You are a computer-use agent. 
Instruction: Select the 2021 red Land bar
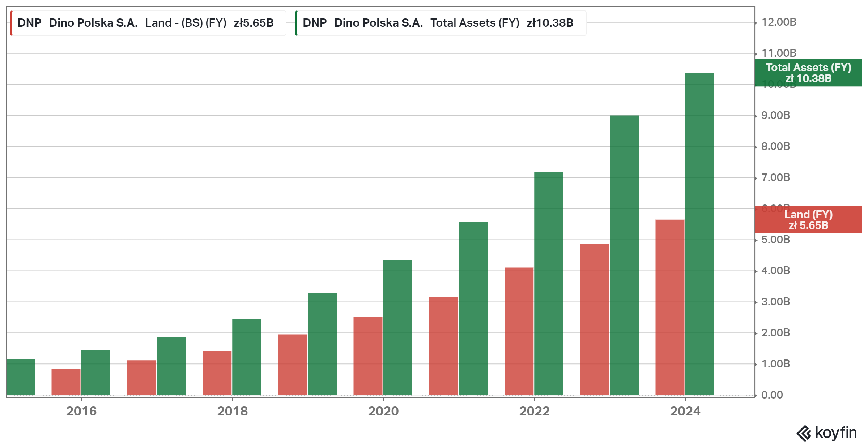[x=444, y=346]
